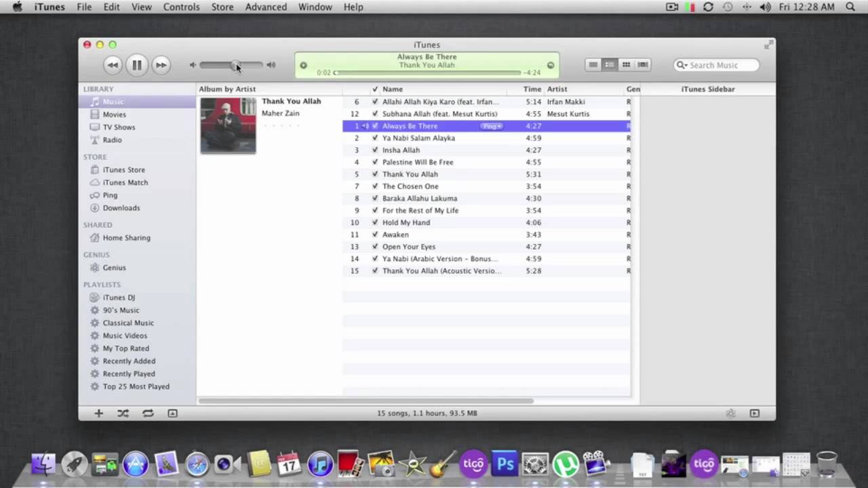Uncheck the song Ya Nabi Salam Alayka

pos(375,138)
